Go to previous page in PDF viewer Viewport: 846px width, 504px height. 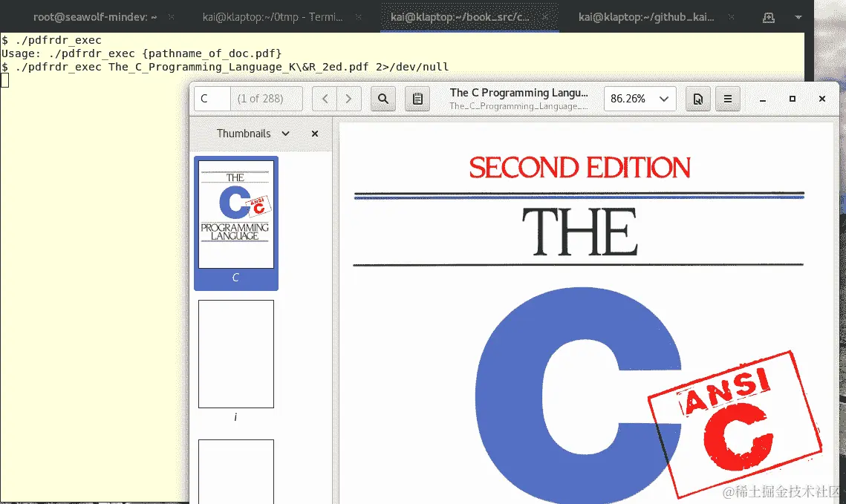[325, 99]
